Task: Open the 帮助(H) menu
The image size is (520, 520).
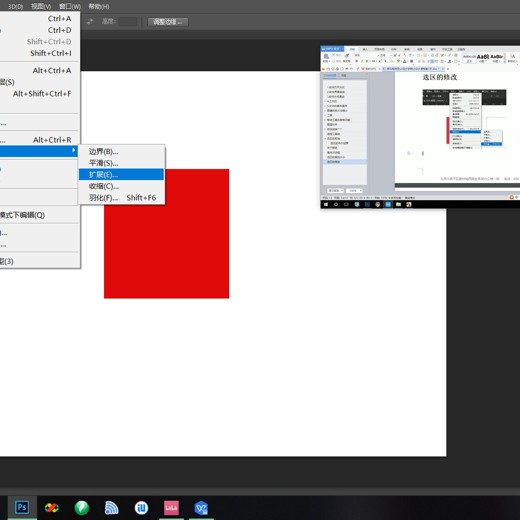Action: pos(99,6)
